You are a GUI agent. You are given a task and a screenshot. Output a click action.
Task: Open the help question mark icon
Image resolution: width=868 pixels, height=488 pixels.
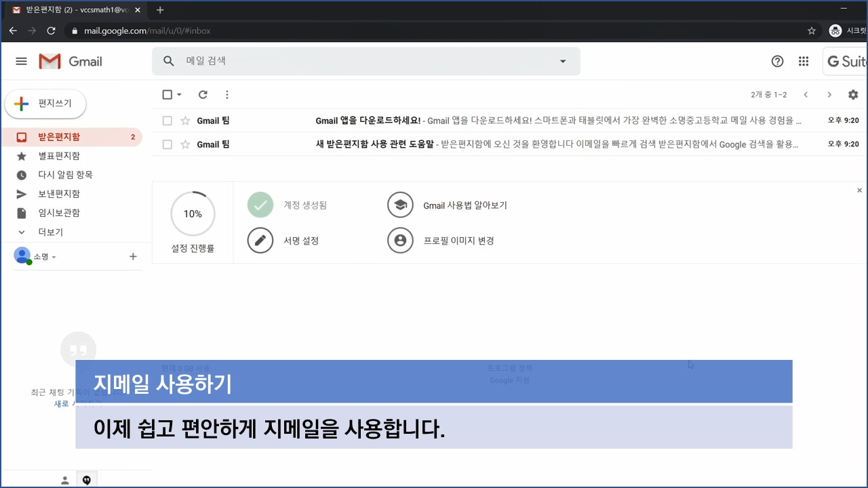(x=777, y=61)
